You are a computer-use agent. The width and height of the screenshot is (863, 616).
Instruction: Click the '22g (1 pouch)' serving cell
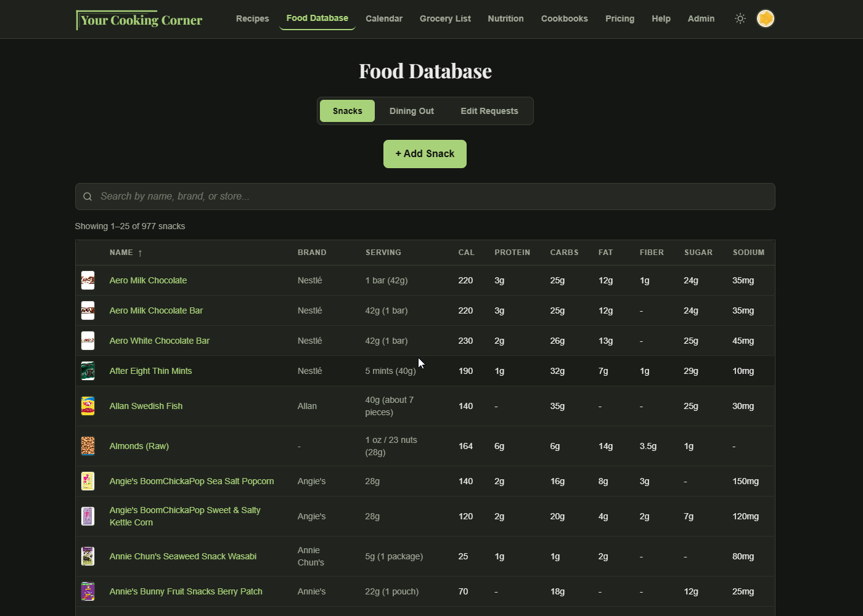pyautogui.click(x=392, y=591)
